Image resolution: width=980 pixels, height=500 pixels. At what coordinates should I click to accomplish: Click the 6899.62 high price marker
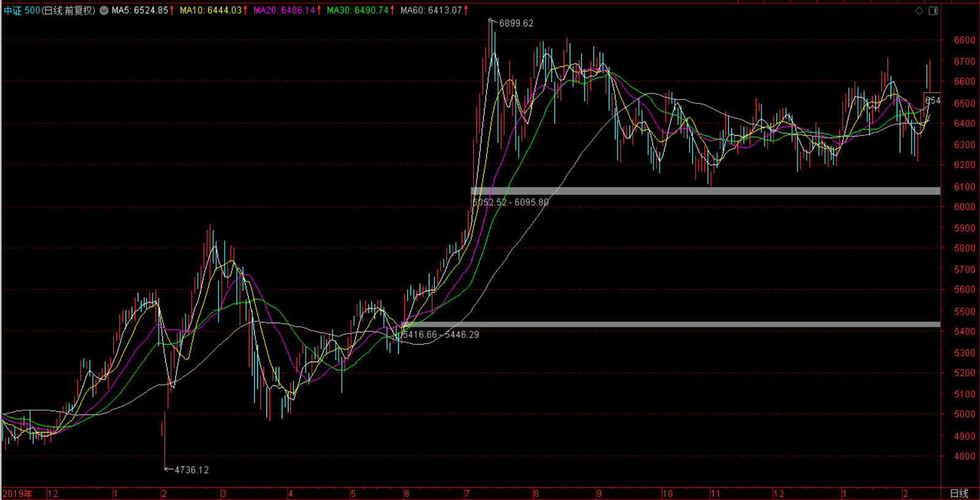pyautogui.click(x=516, y=23)
